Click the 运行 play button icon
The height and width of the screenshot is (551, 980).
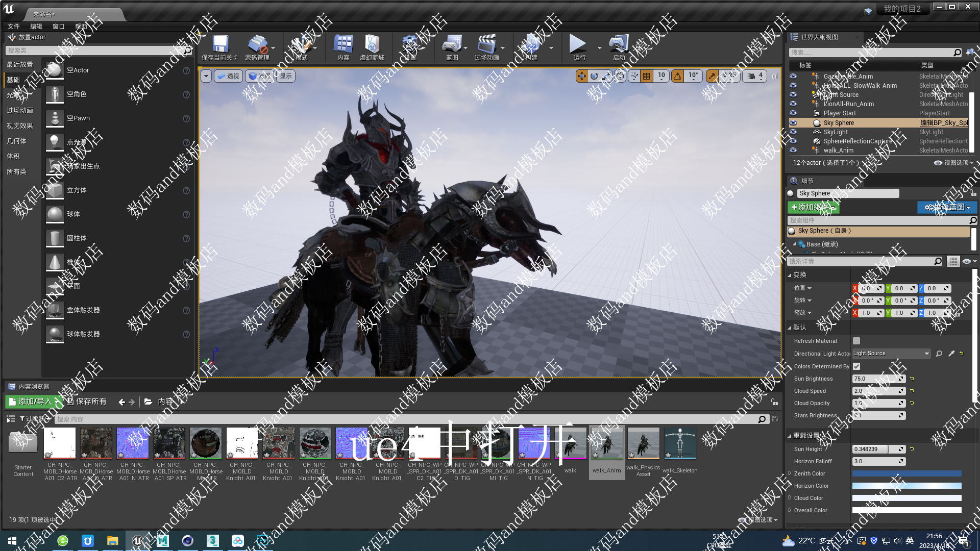578,44
